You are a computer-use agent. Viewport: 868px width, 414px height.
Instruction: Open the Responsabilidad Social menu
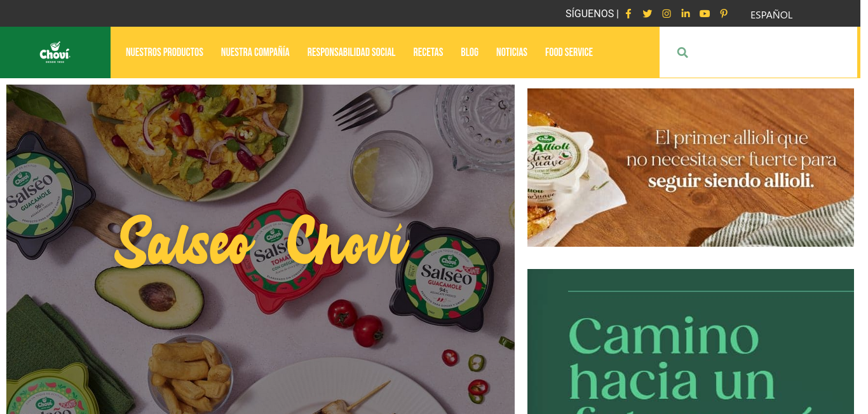[351, 52]
